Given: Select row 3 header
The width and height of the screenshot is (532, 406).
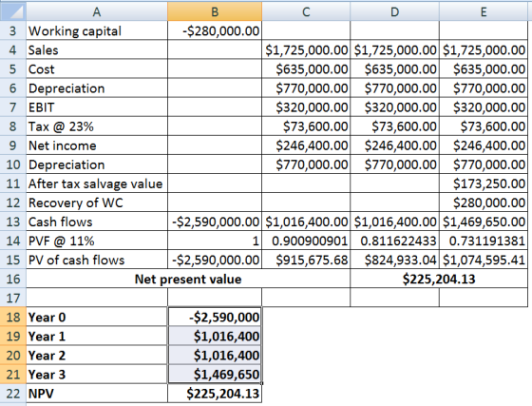Looking at the screenshot, I should 13,30.
